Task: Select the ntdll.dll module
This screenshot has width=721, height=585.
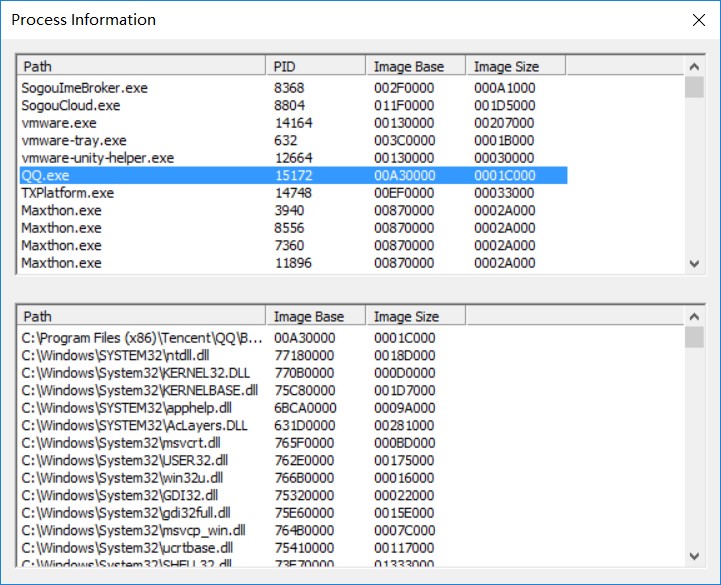Action: coord(242,356)
